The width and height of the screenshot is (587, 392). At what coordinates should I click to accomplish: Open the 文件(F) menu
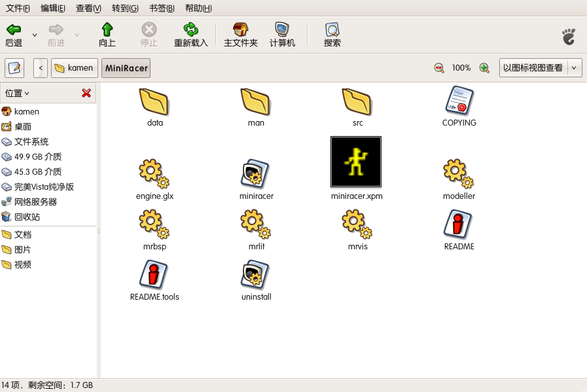point(18,9)
